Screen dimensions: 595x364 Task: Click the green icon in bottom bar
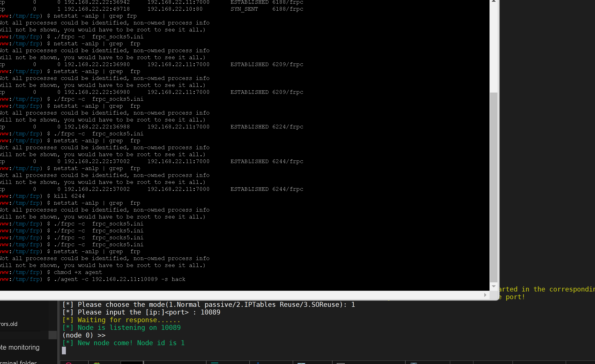pyautogui.click(x=97, y=363)
